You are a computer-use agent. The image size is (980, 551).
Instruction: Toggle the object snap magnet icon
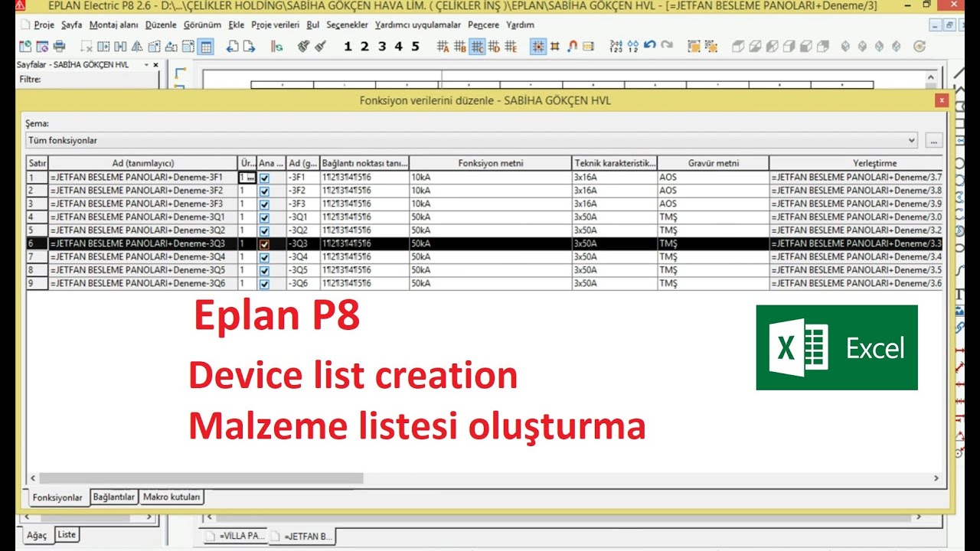pos(572,47)
